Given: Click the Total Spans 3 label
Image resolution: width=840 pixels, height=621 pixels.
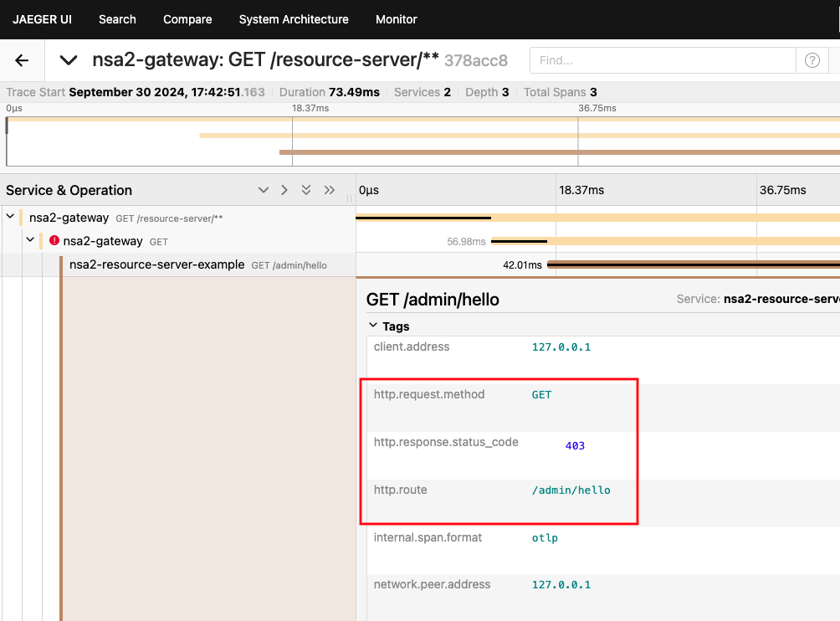Looking at the screenshot, I should pos(560,92).
